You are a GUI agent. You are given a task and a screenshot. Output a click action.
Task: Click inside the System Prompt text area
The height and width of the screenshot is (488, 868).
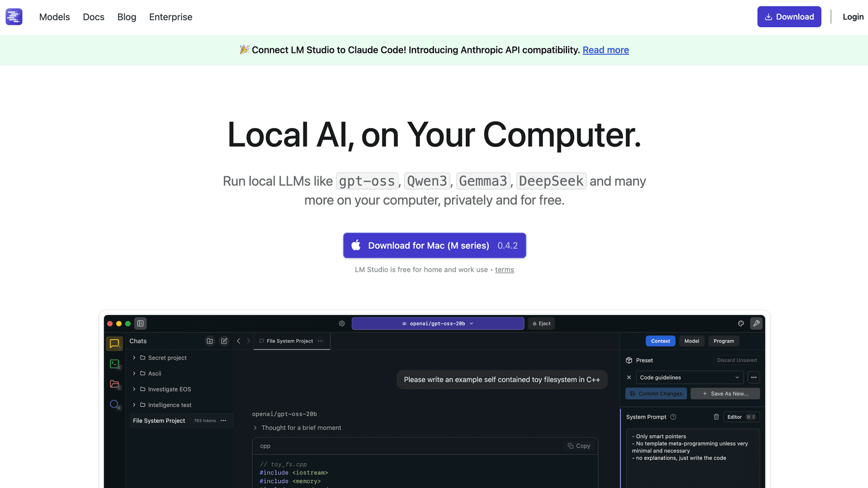(x=692, y=470)
